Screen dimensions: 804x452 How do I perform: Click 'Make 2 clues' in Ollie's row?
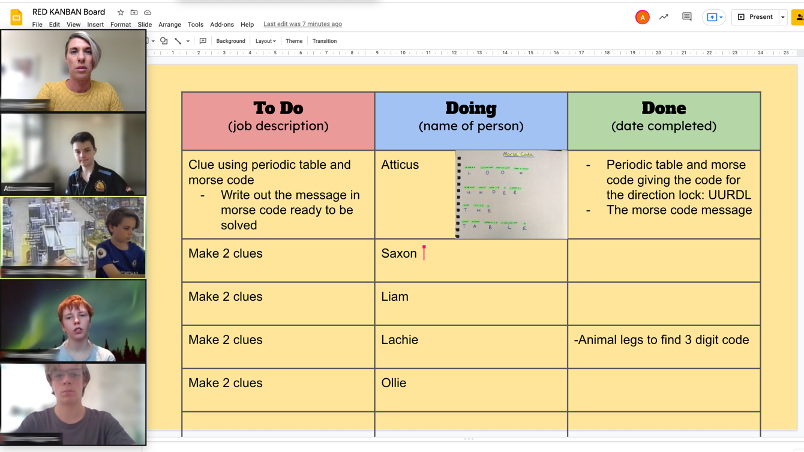tap(225, 383)
